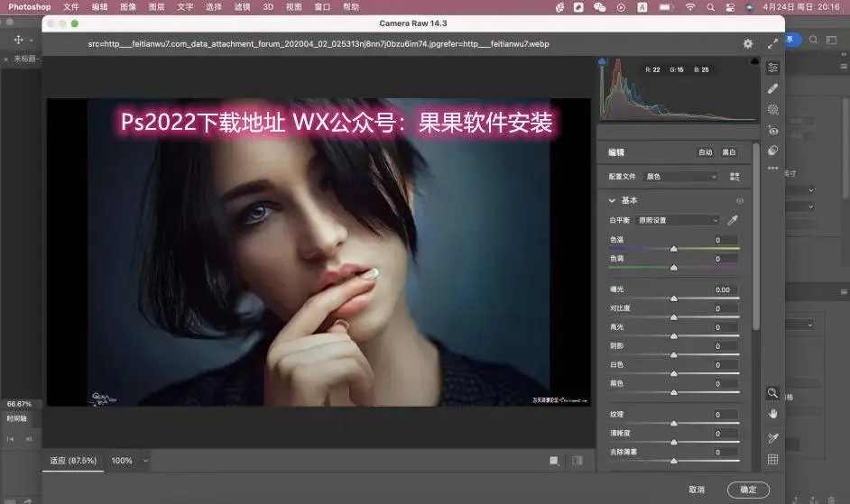The height and width of the screenshot is (504, 850).
Task: Select Photoshop Move tool behind dialog
Action: pyautogui.click(x=18, y=40)
